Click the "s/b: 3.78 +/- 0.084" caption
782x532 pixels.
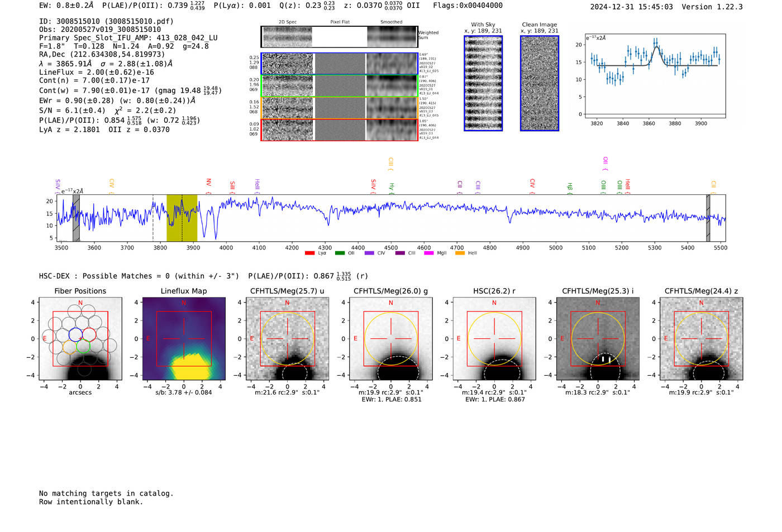click(x=184, y=392)
